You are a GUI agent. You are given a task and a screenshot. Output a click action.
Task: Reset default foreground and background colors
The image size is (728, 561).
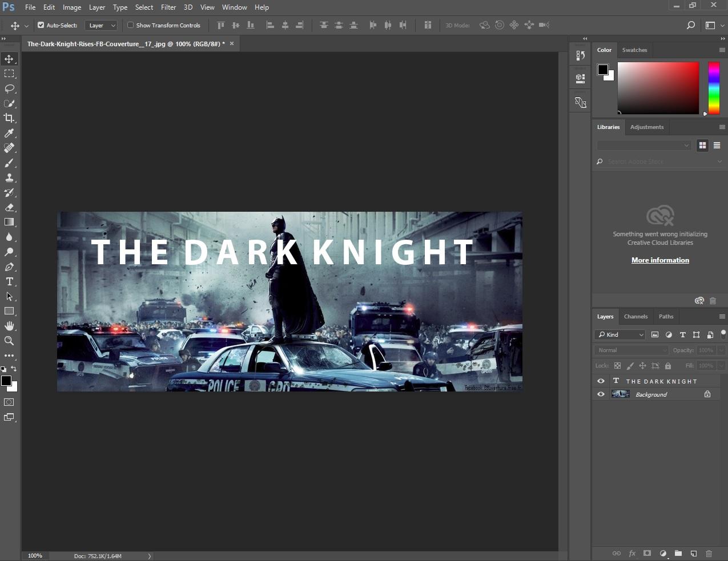click(x=3, y=369)
